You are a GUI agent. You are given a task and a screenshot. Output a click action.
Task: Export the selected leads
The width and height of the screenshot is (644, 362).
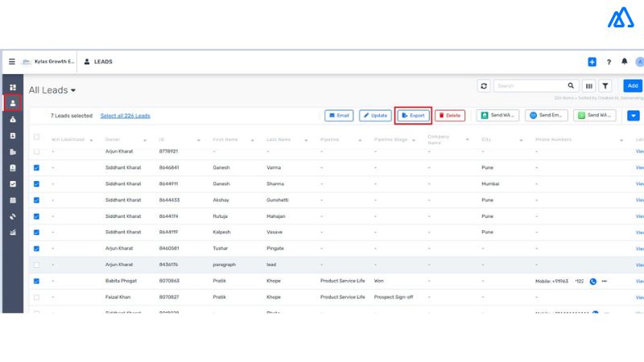coord(413,116)
